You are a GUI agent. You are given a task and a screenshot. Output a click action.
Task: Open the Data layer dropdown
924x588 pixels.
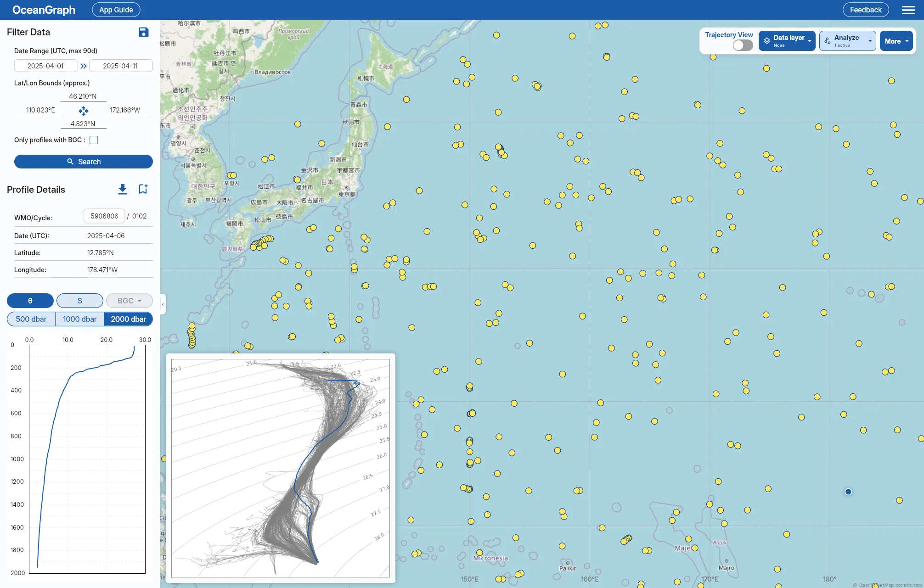[x=787, y=41]
